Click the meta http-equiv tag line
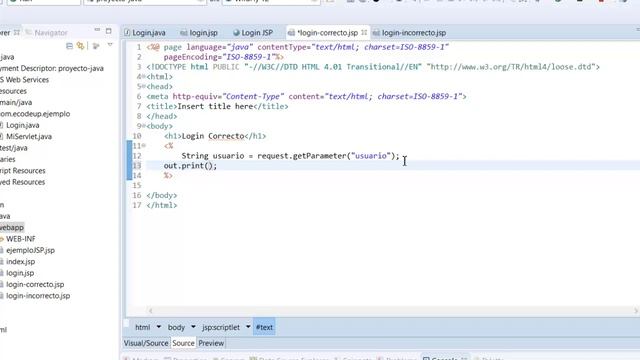This screenshot has width=640, height=360. pos(306,97)
